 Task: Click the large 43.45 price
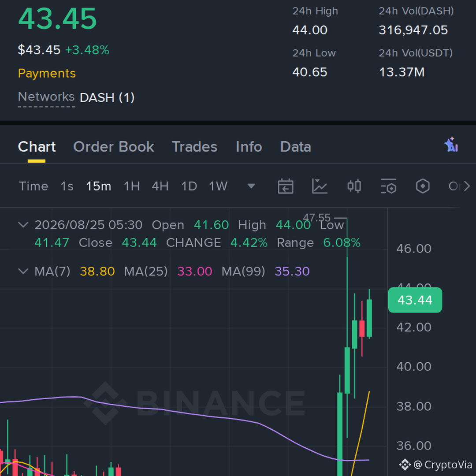[x=57, y=19]
